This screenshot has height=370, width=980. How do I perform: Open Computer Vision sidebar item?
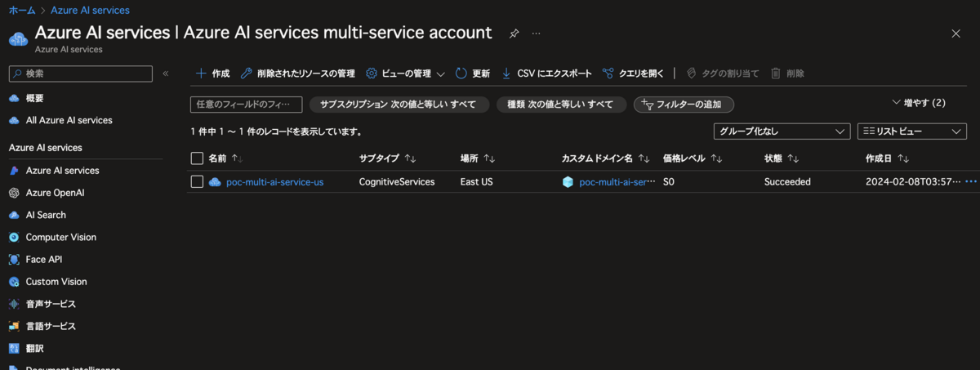(x=60, y=237)
